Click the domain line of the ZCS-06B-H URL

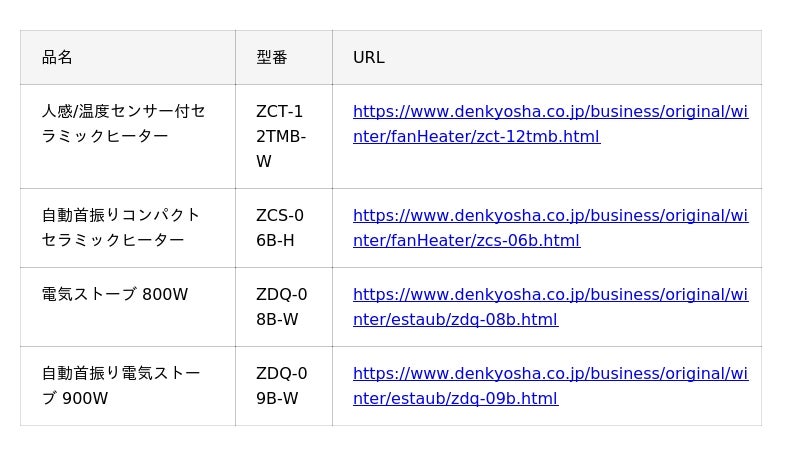point(550,216)
